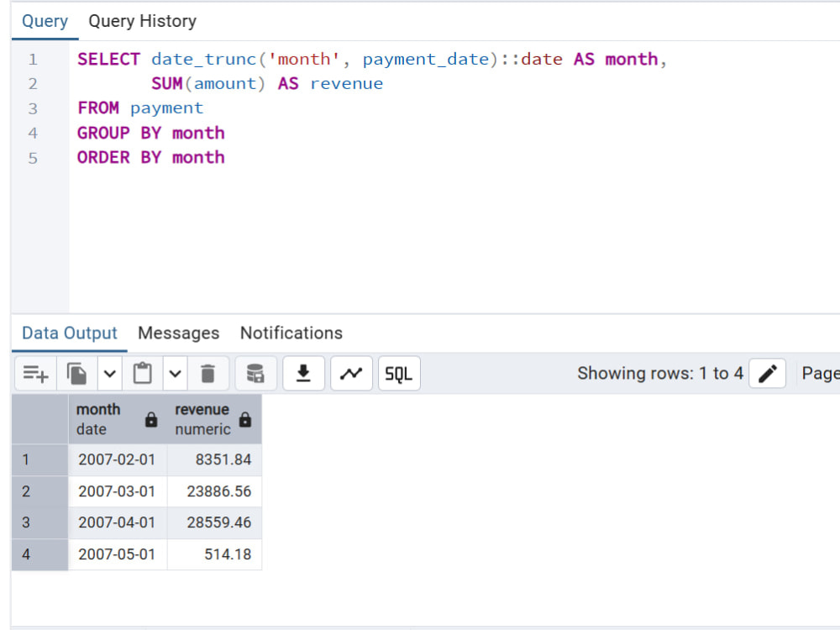The height and width of the screenshot is (630, 840).
Task: Select the cell 28559.46
Action: point(214,522)
